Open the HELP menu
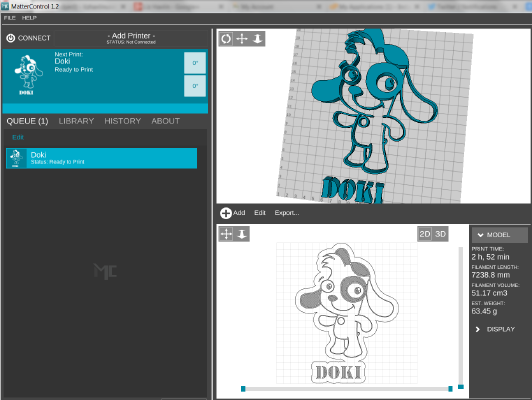Screen dimensions: 532x400 pos(29,18)
